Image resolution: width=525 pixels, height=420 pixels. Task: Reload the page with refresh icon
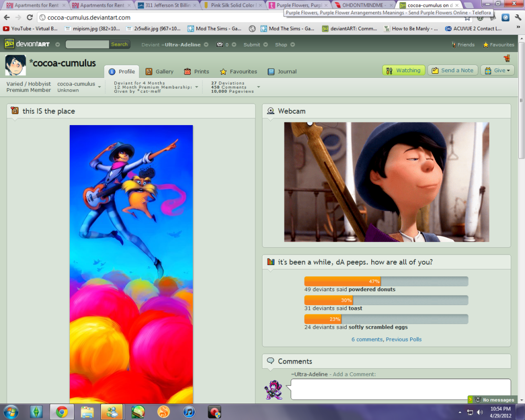pos(29,17)
